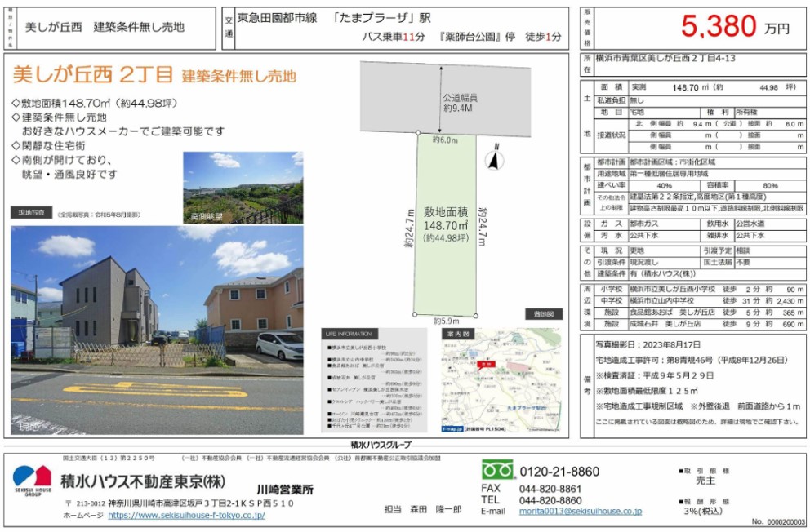Screen dimensions: 810x532
Task: Click the 0120-21-8860 toll-free number
Action: pyautogui.click(x=559, y=472)
